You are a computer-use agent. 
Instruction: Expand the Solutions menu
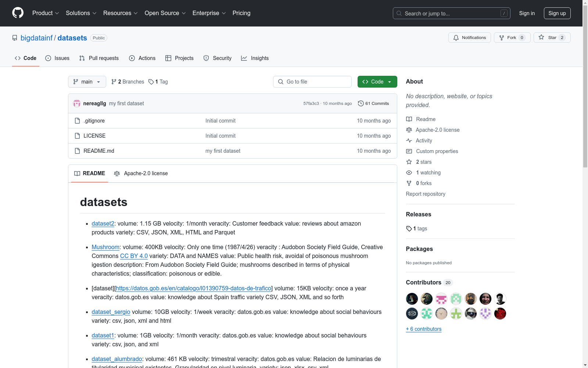81,13
